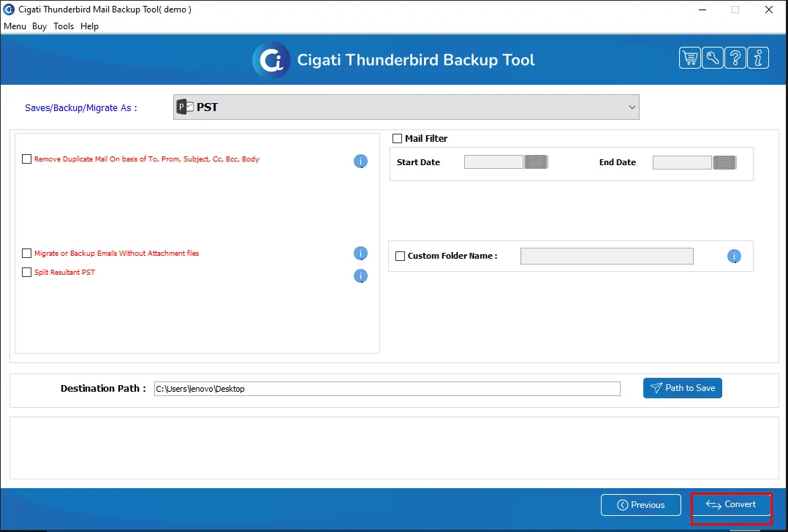Click the key activation icon

coord(712,58)
